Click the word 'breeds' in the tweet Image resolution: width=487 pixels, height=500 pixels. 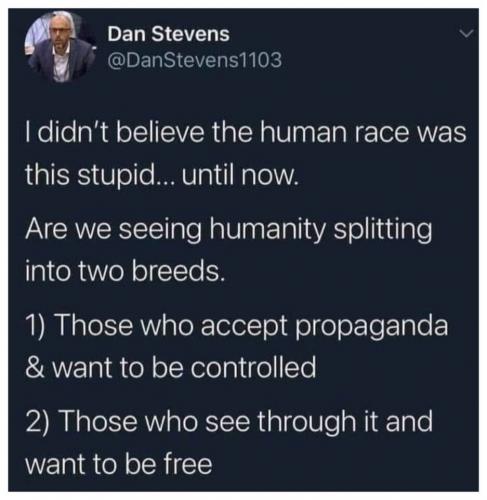(175, 269)
